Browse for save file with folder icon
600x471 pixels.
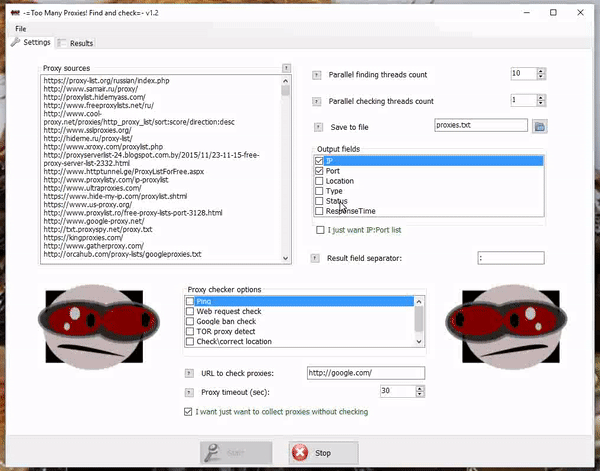point(540,127)
